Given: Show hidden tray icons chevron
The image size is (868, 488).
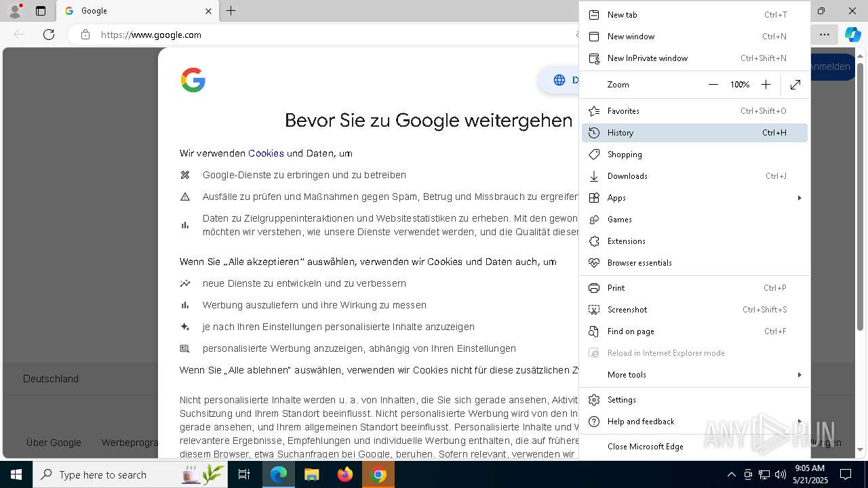Looking at the screenshot, I should [x=731, y=474].
